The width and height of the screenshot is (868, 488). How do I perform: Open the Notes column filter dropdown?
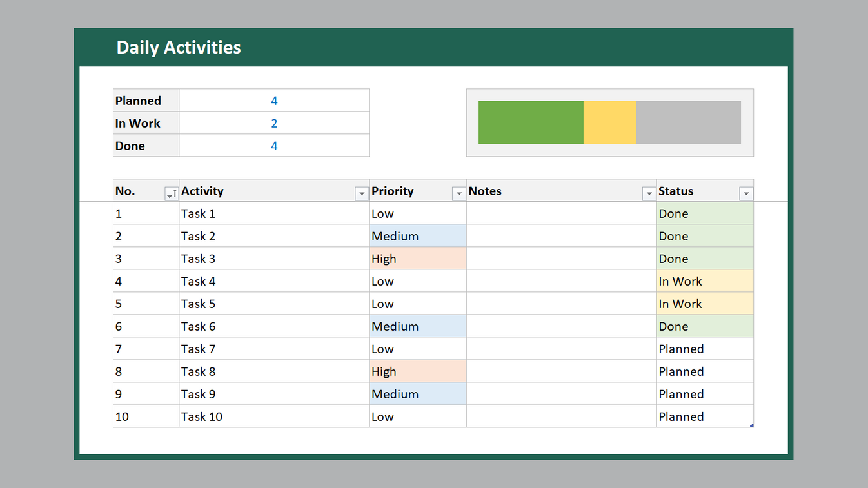click(x=649, y=193)
